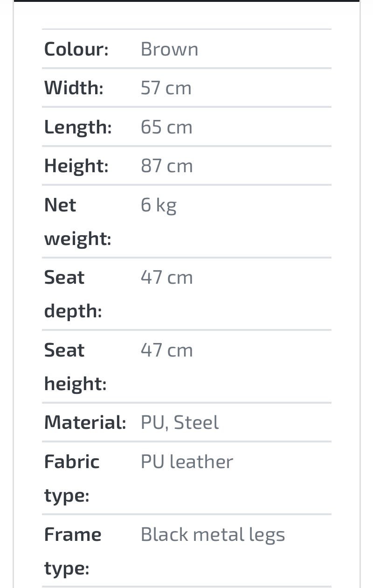Click the Seat height label

[75, 367]
